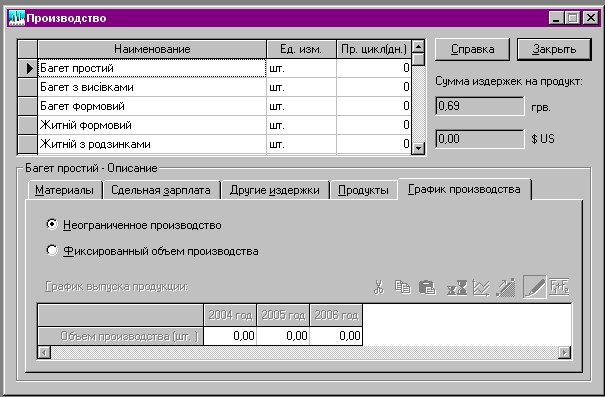Click the 2005 production volume cell
605x397 pixels.
pyautogui.click(x=283, y=336)
